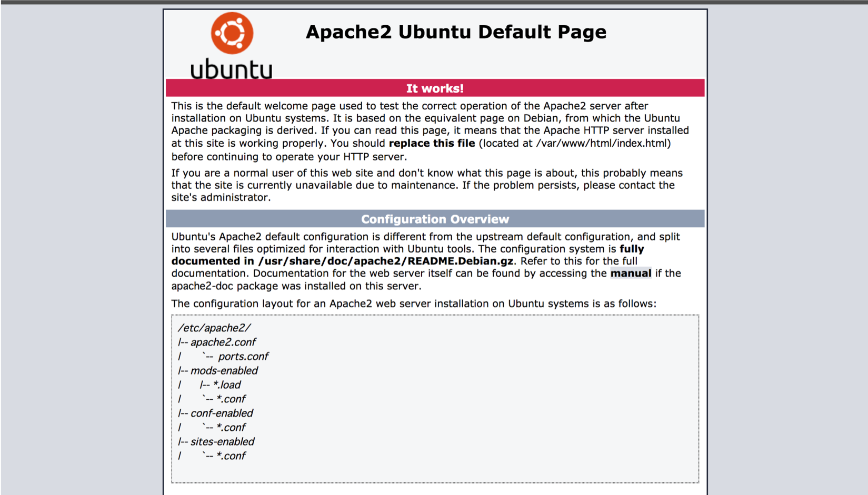The image size is (868, 495).
Task: Open the manual documentation link
Action: click(631, 273)
